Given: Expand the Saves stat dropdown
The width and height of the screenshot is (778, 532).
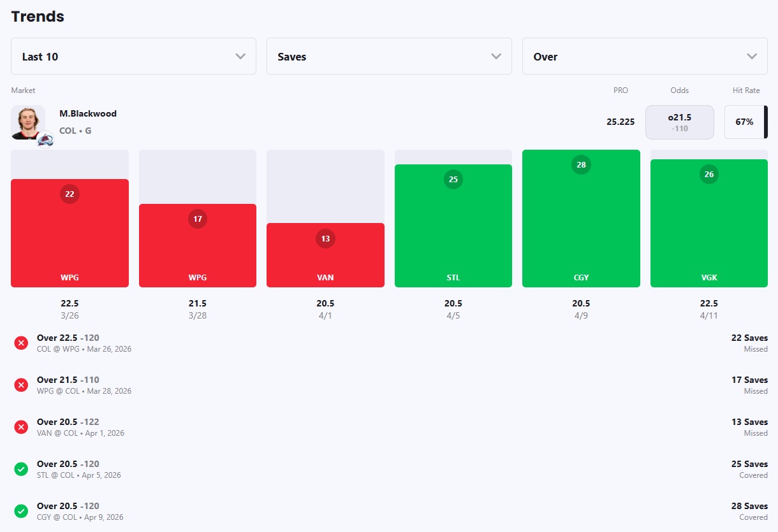Looking at the screenshot, I should 389,56.
